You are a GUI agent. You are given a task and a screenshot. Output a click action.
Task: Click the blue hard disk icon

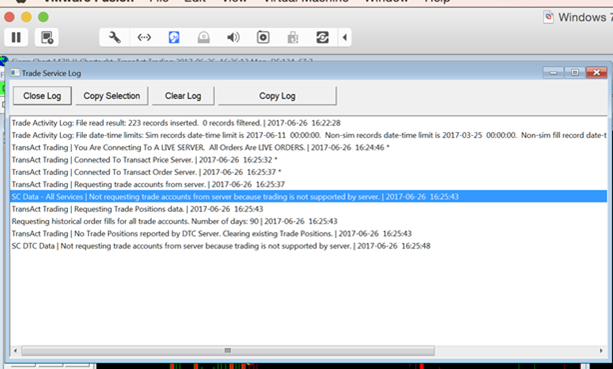(x=174, y=38)
